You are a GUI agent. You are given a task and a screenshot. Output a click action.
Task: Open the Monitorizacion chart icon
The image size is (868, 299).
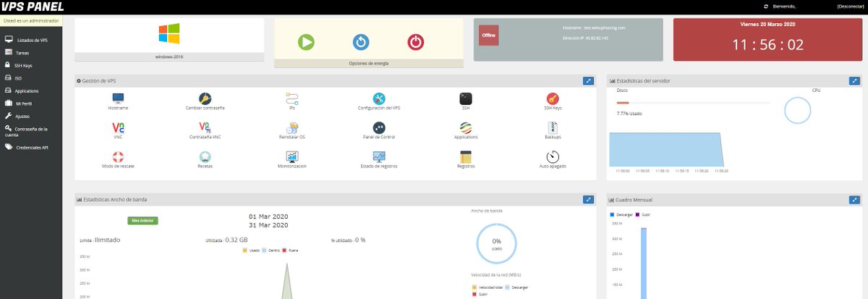(292, 156)
